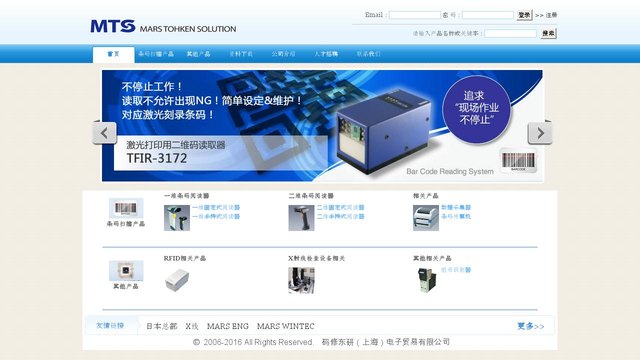This screenshot has width=640, height=360.
Task: Click the 条码扫描产品 category barcode icon
Action: tap(126, 209)
